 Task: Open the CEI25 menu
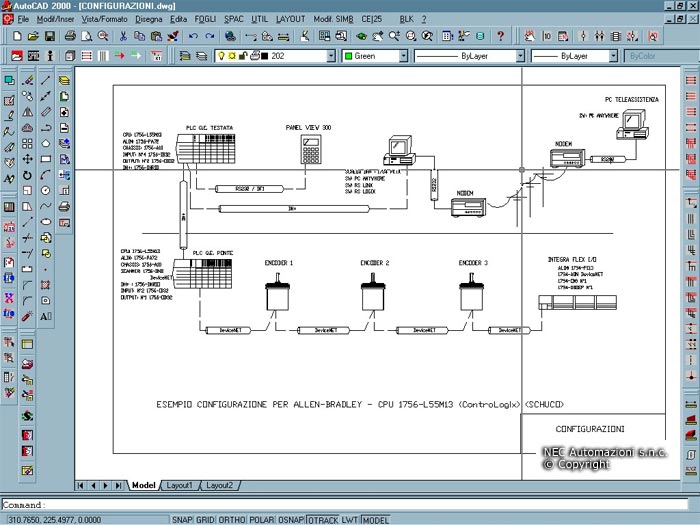pos(371,19)
